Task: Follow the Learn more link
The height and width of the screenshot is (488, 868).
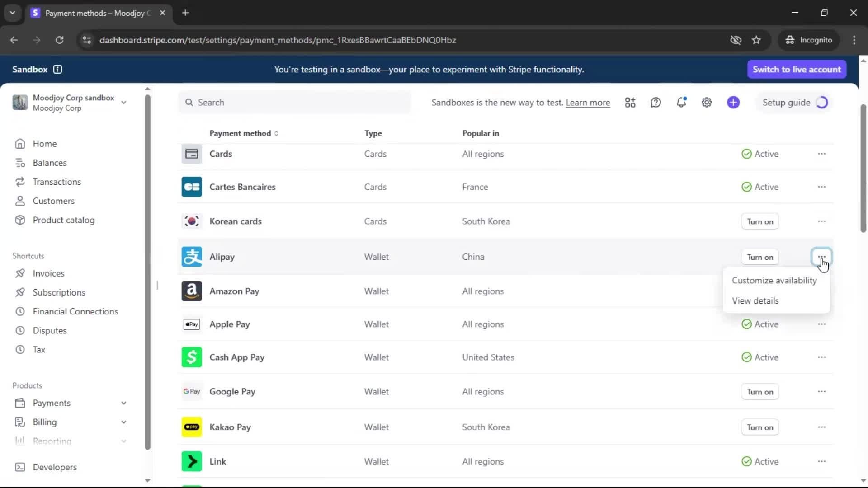Action: click(x=588, y=103)
